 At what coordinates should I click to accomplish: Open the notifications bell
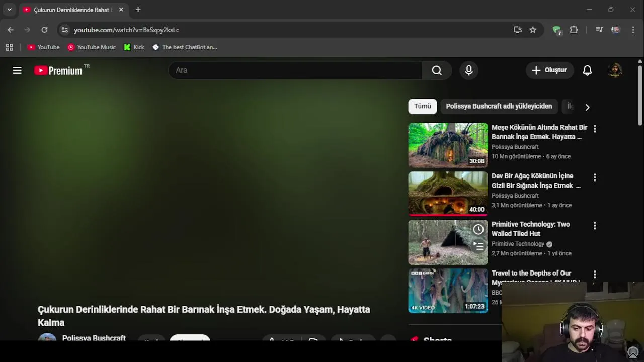pos(587,70)
